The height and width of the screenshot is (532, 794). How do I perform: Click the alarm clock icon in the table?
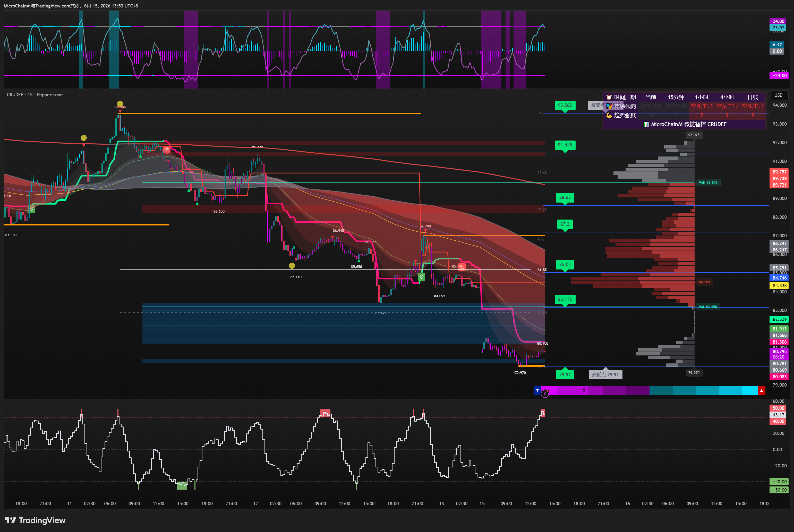pos(609,97)
